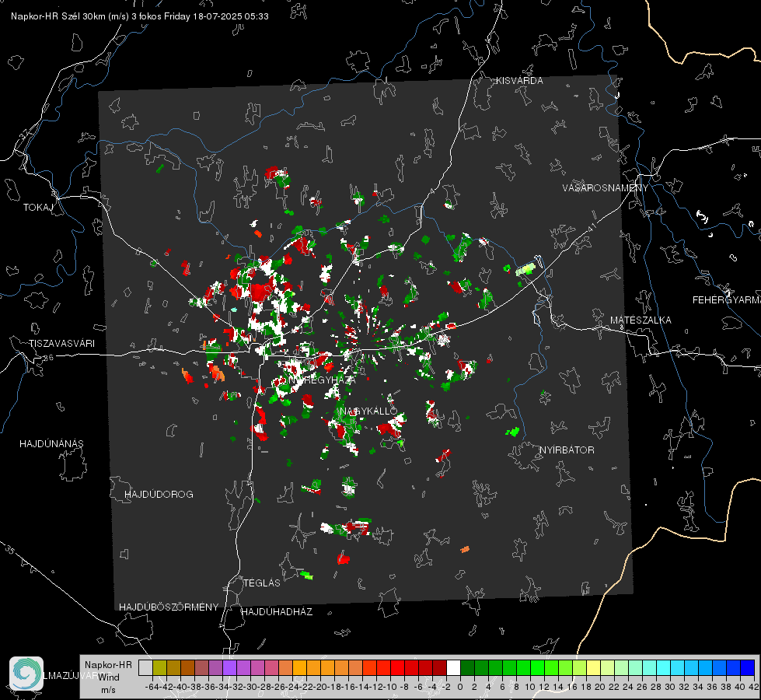Click the NYÍREGYHÁZA city label
The width and height of the screenshot is (761, 700).
click(x=323, y=380)
